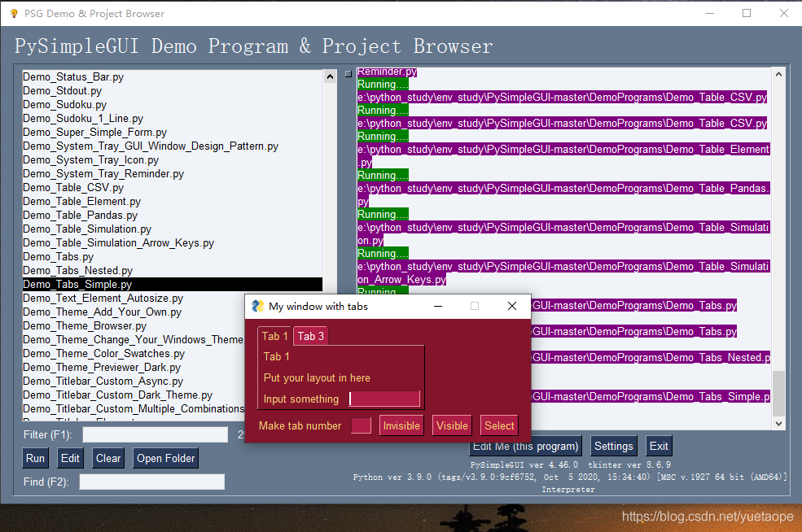Click Python icon in tabs window title

pos(258,306)
